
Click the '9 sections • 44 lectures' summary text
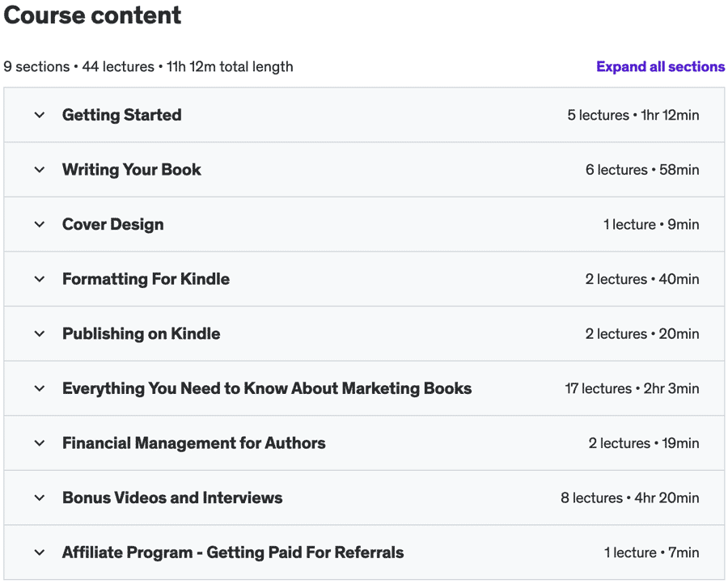(79, 67)
